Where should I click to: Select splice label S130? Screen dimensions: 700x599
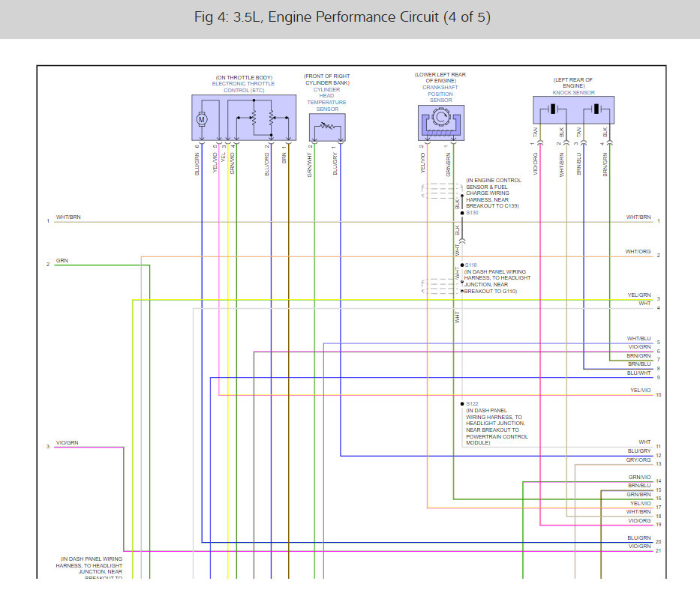tap(472, 213)
